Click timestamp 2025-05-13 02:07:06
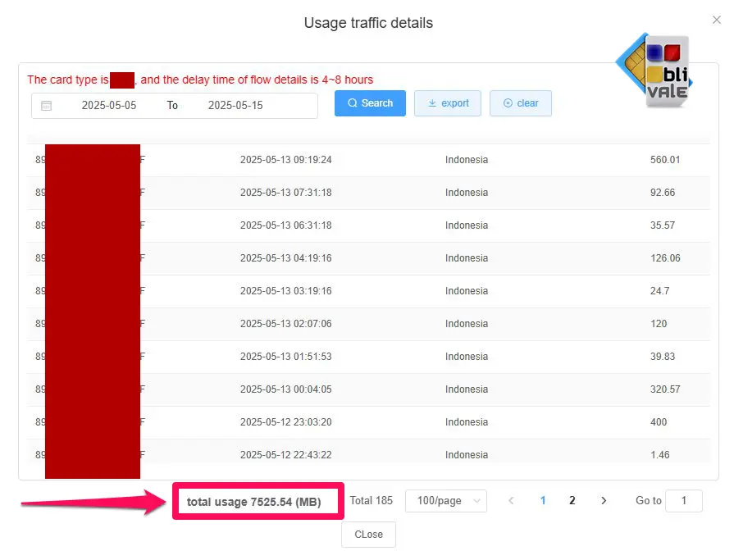 pos(285,324)
